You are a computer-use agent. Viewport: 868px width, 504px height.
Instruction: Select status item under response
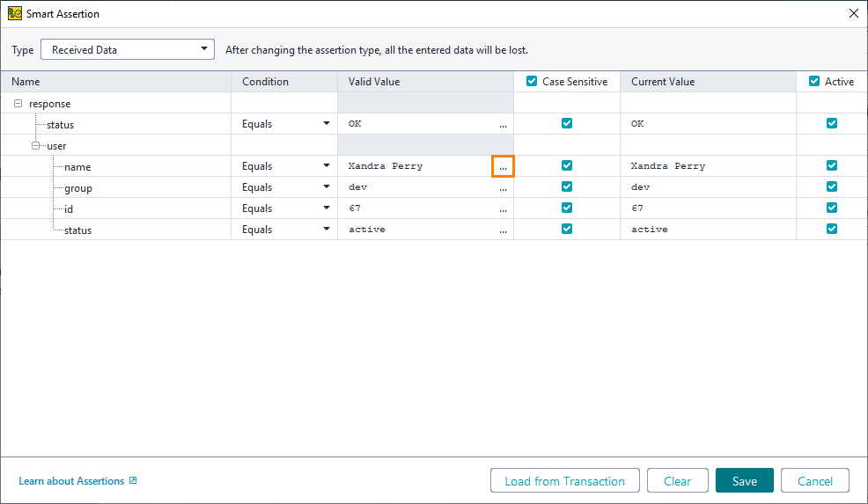(x=61, y=125)
